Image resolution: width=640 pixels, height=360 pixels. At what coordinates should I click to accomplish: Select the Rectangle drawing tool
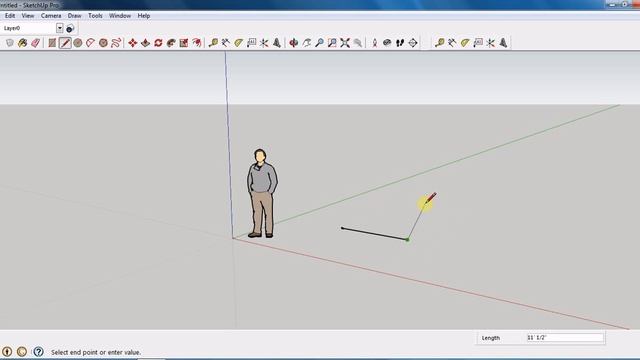[52, 42]
